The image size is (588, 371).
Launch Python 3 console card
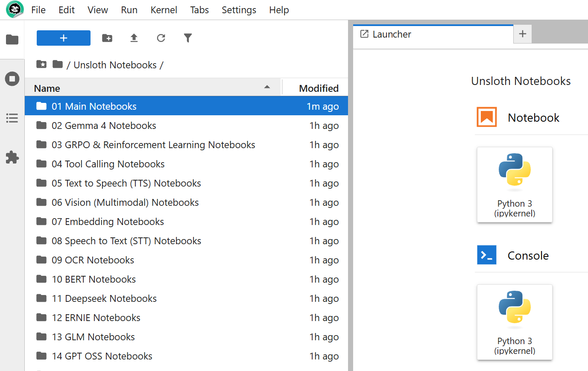pyautogui.click(x=515, y=322)
